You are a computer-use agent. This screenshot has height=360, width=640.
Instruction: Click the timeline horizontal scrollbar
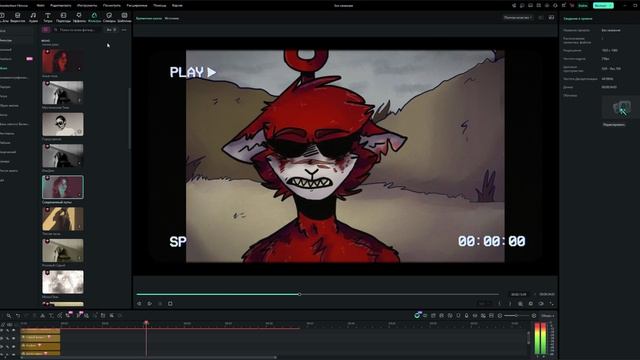pos(149,358)
